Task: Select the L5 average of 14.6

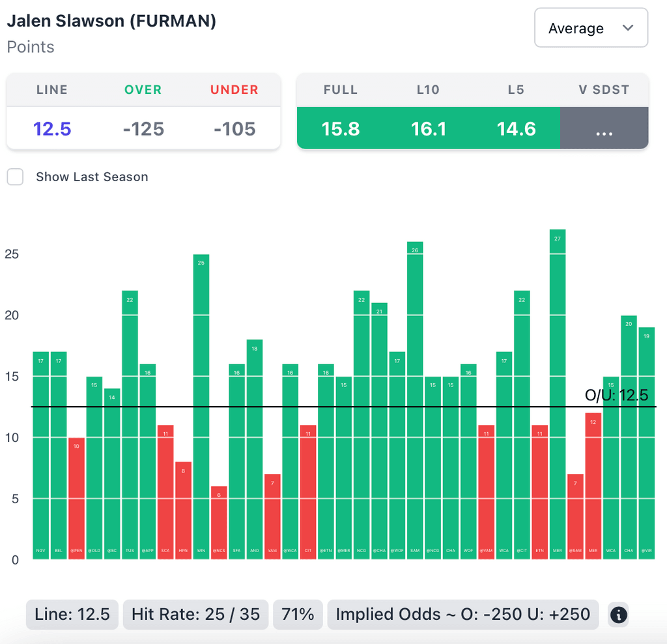Action: [x=516, y=129]
